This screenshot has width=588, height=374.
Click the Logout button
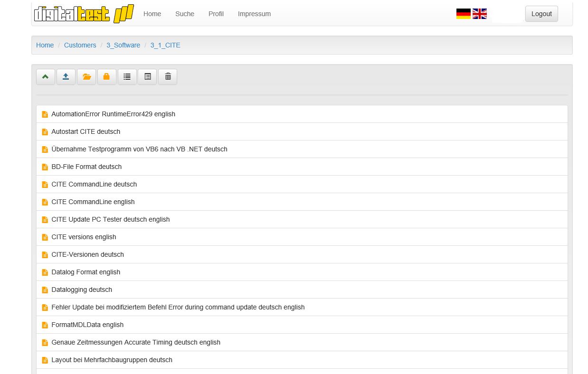[541, 14]
